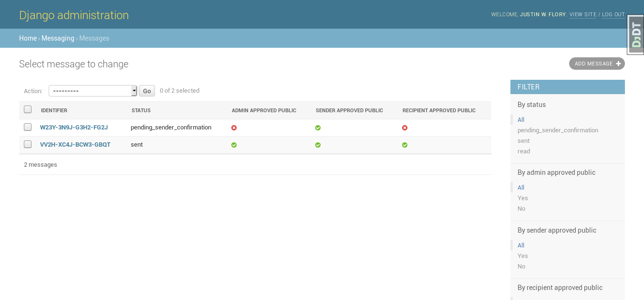Screen dimensions: 644x300
Task: Click the Add Message button
Action: click(x=597, y=64)
